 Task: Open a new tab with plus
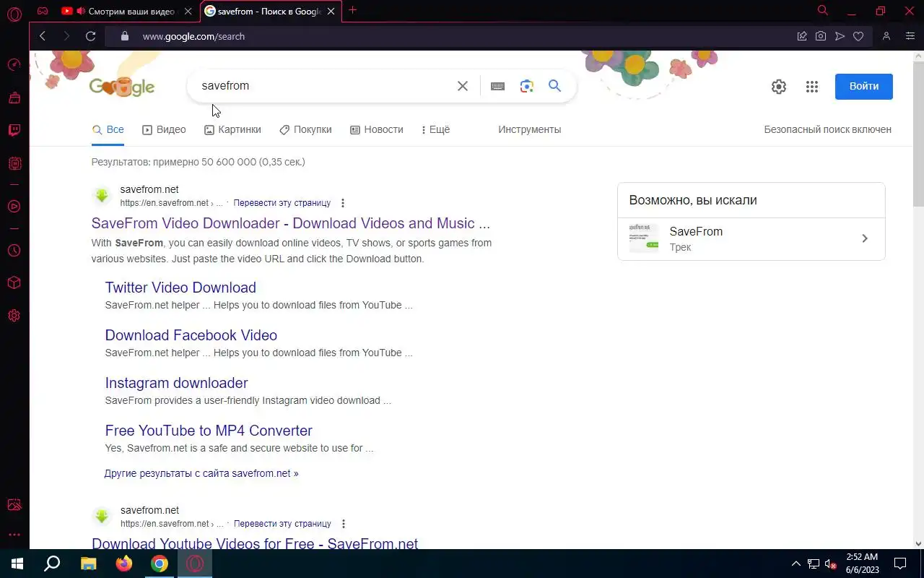352,10
